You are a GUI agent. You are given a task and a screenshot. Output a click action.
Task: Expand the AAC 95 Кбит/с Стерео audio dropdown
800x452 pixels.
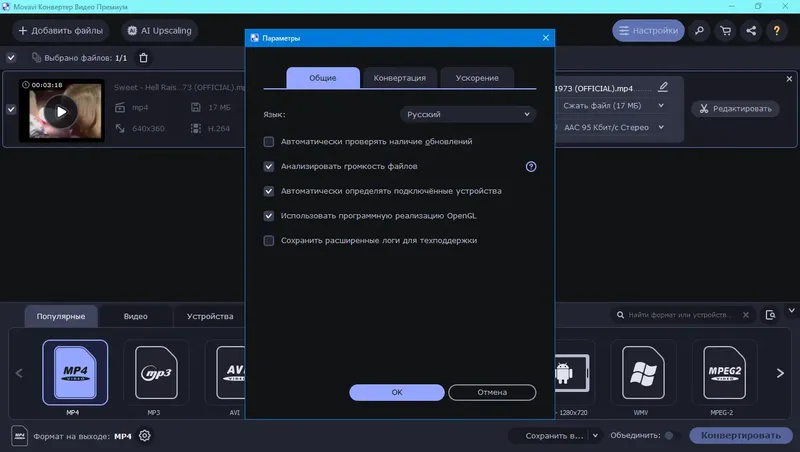tap(661, 127)
